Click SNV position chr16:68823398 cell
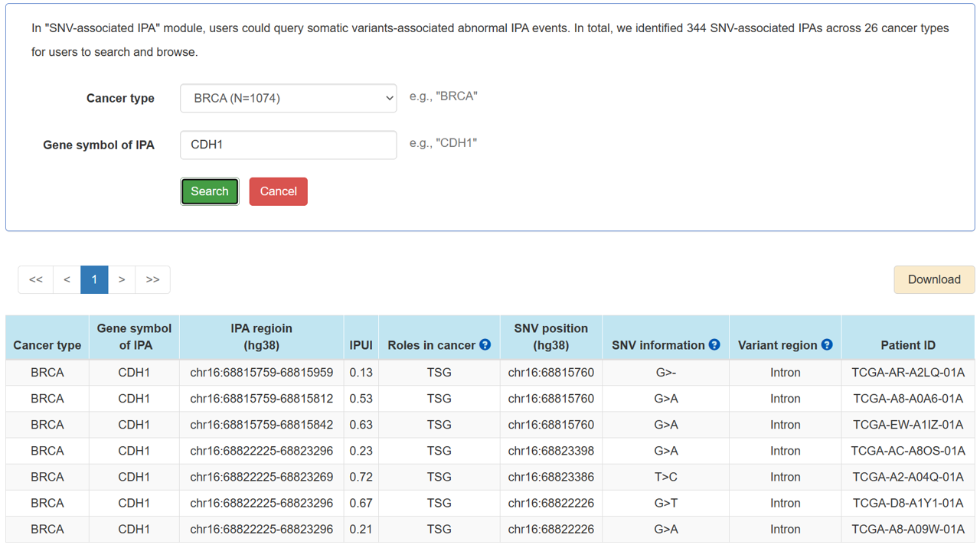980x548 pixels. [x=550, y=451]
